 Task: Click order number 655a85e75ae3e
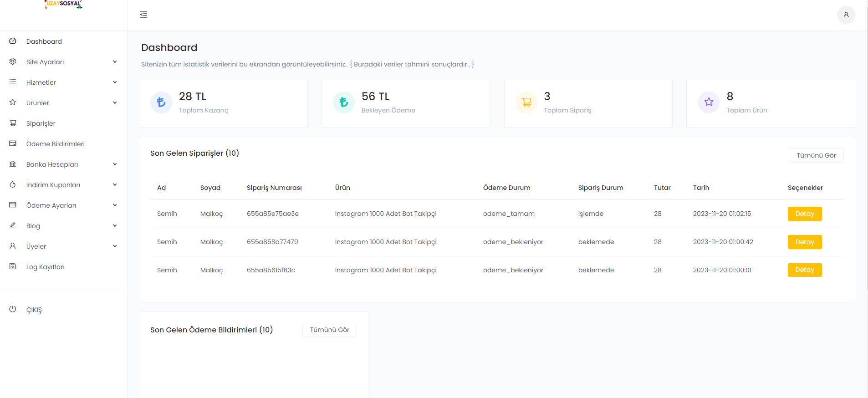coord(273,214)
